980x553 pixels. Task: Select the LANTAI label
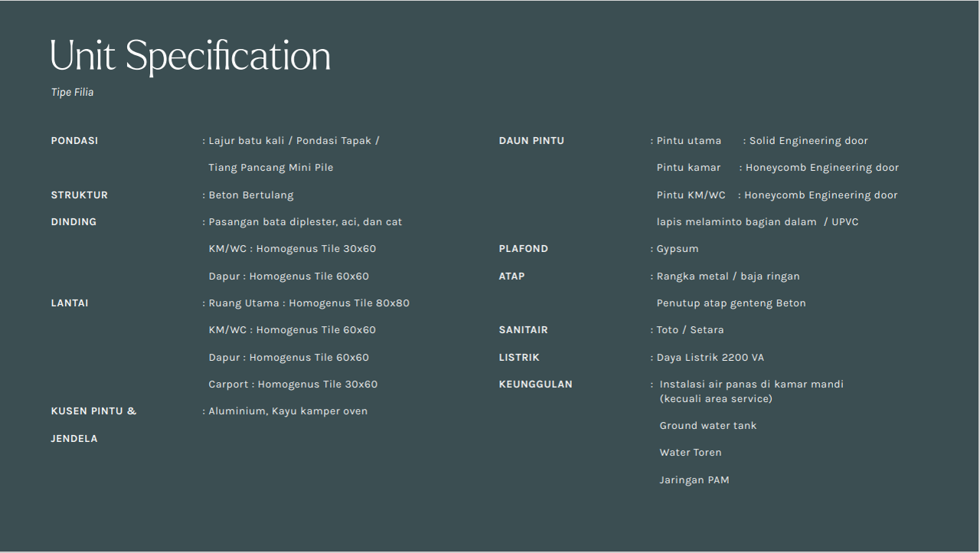click(70, 303)
